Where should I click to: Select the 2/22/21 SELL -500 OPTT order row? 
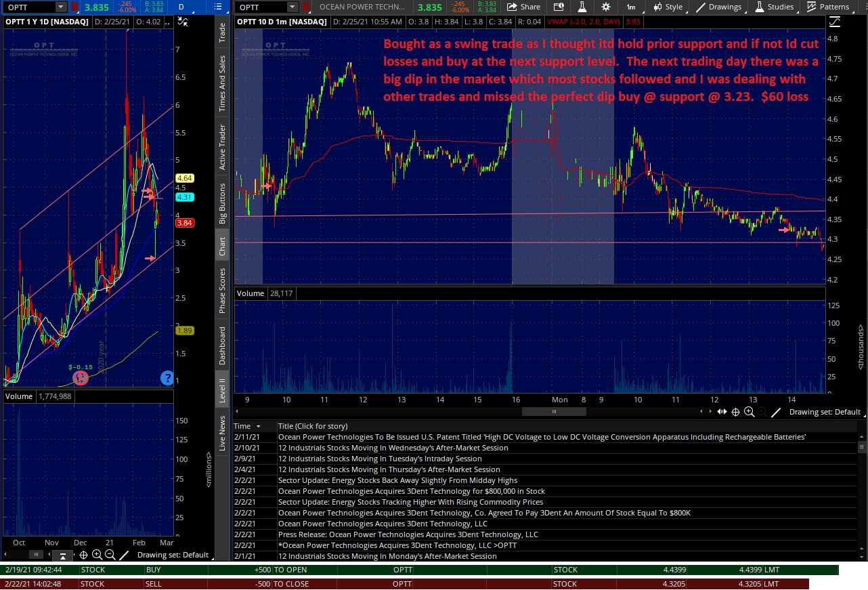coord(405,584)
